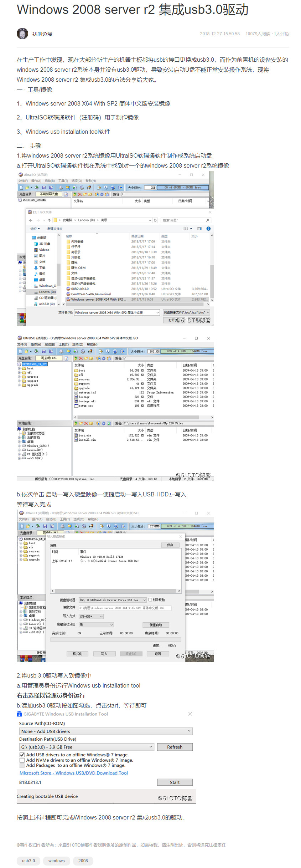Open Source Path None - Add USB drivers dropdown

106,731
